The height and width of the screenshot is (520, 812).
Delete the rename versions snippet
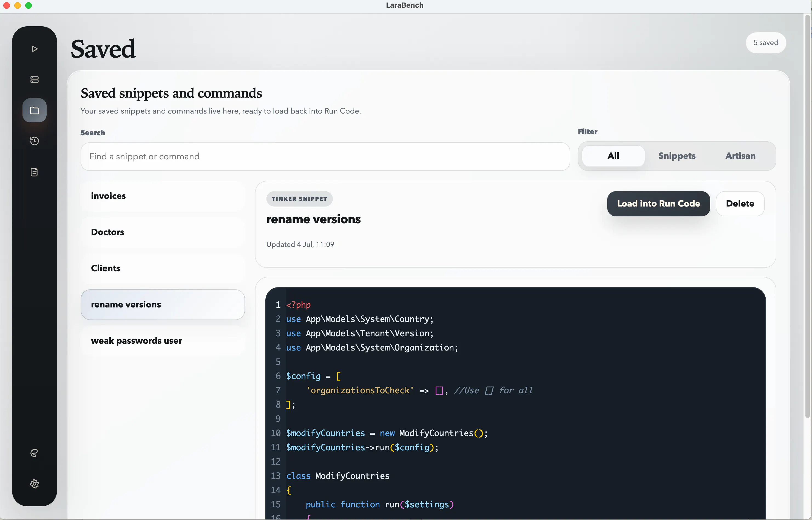(740, 204)
